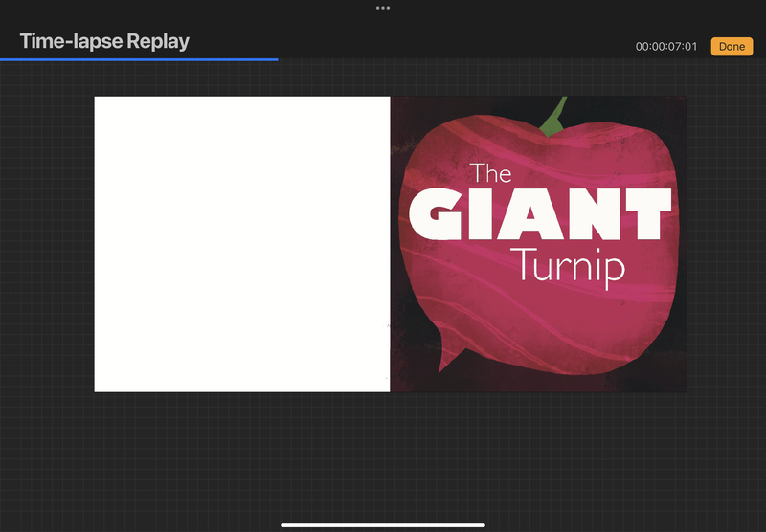The width and height of the screenshot is (766, 532).
Task: Click the green stem on the turnip
Action: click(553, 116)
